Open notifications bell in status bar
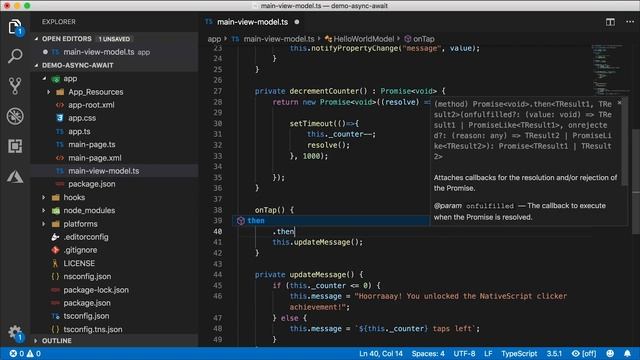 (x=627, y=353)
